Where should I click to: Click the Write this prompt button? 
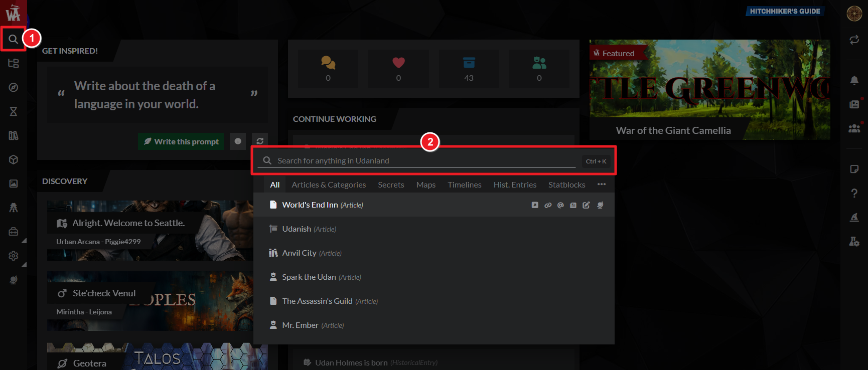pos(181,141)
